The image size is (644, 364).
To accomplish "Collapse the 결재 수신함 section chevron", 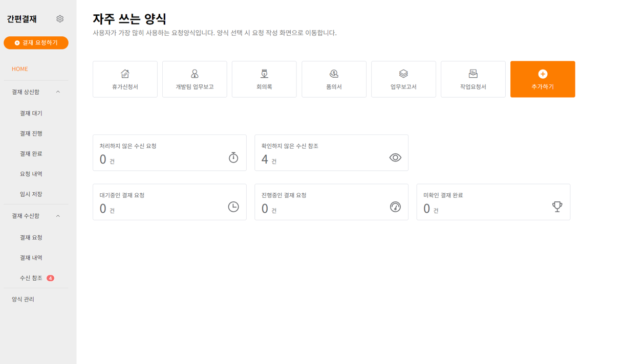I will tap(58, 216).
